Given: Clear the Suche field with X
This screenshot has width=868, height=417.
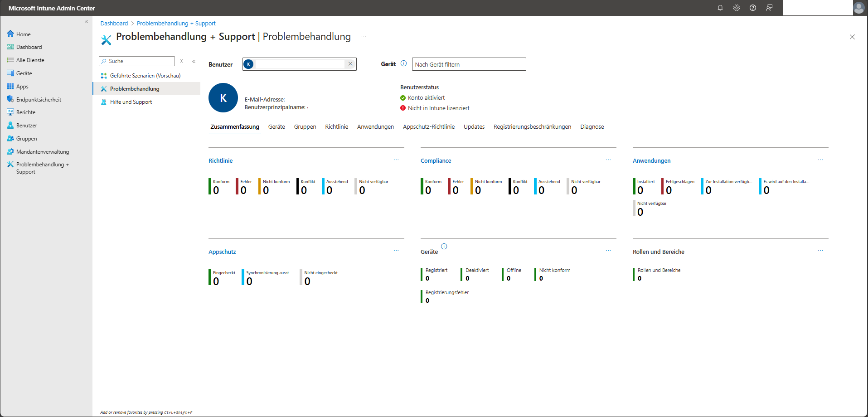Looking at the screenshot, I should coord(181,61).
